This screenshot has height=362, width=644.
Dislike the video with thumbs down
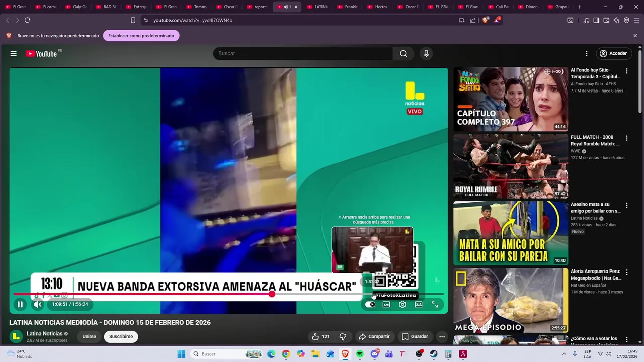click(343, 337)
